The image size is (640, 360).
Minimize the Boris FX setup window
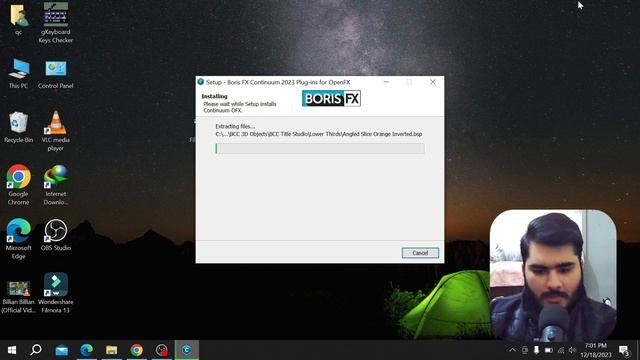386,82
